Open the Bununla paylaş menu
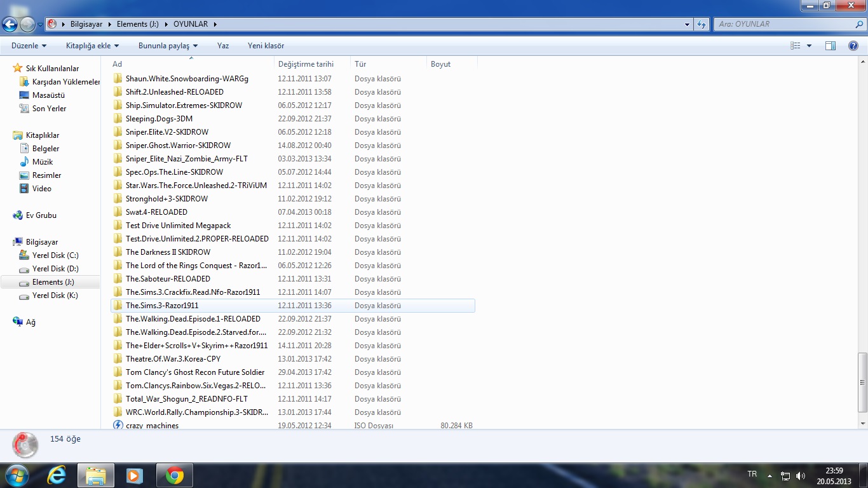The image size is (868, 488). (168, 46)
